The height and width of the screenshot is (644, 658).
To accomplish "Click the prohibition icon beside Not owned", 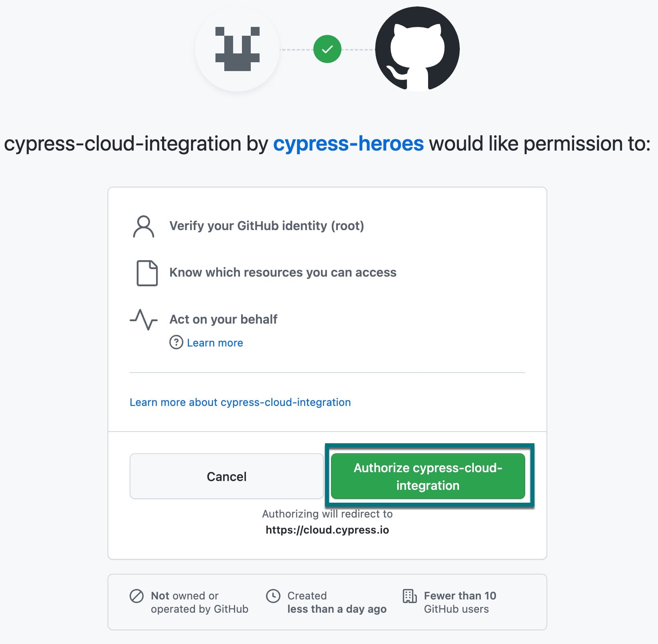I will [x=136, y=596].
